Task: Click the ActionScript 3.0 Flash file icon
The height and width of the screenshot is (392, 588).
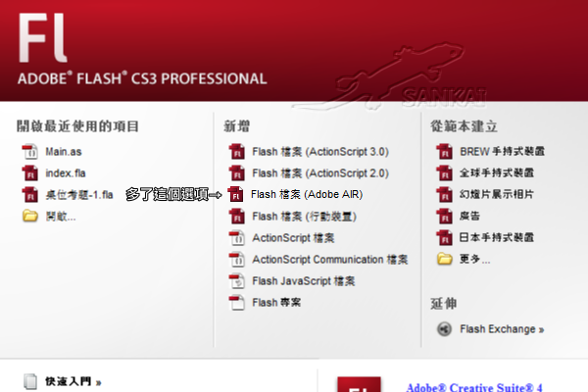Action: coord(237,152)
